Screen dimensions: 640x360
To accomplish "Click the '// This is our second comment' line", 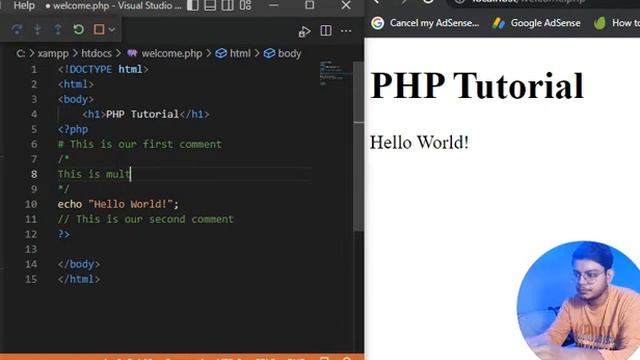I will pyautogui.click(x=145, y=219).
